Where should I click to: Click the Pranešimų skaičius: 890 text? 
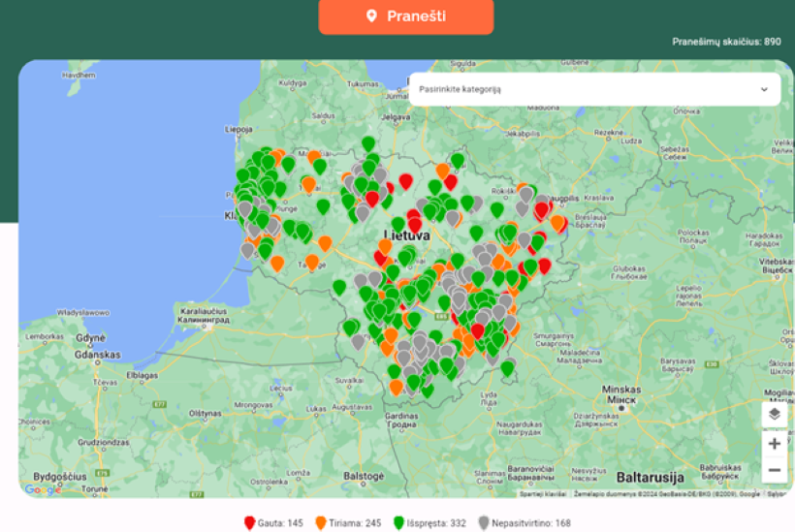click(x=726, y=42)
